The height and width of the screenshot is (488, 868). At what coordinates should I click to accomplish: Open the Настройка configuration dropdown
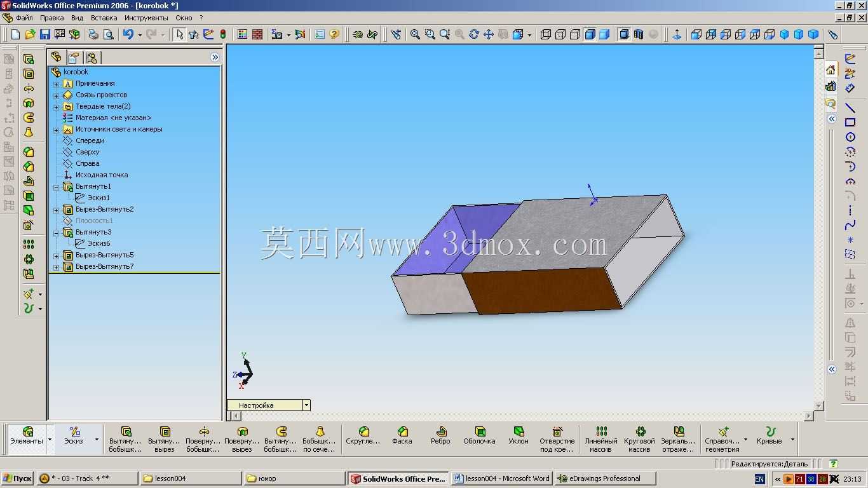tap(306, 405)
